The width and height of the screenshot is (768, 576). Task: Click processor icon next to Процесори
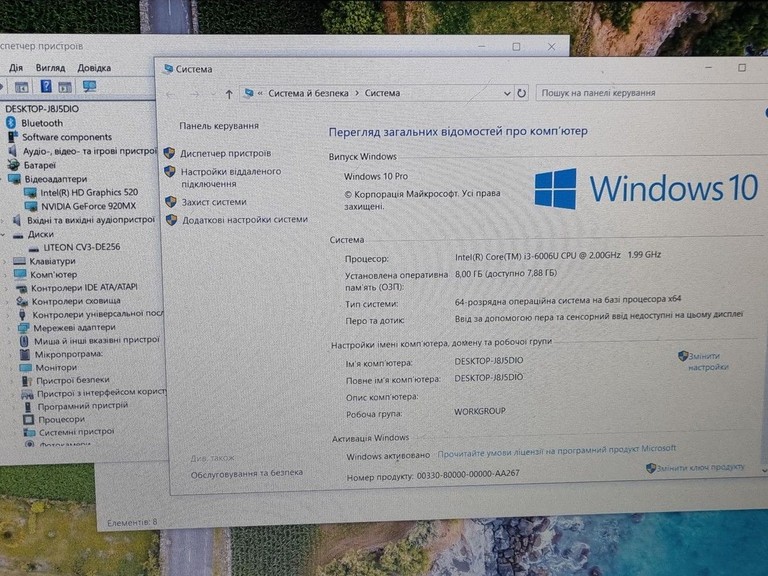[x=28, y=419]
